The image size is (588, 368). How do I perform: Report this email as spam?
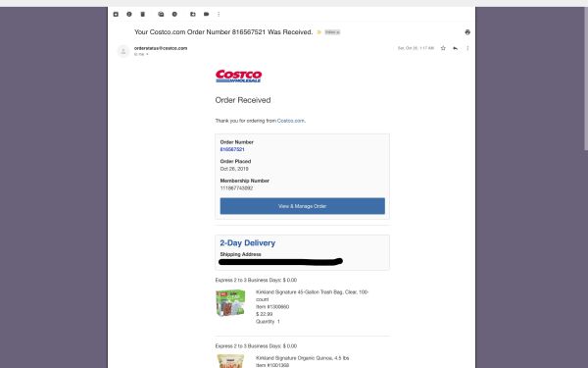129,15
